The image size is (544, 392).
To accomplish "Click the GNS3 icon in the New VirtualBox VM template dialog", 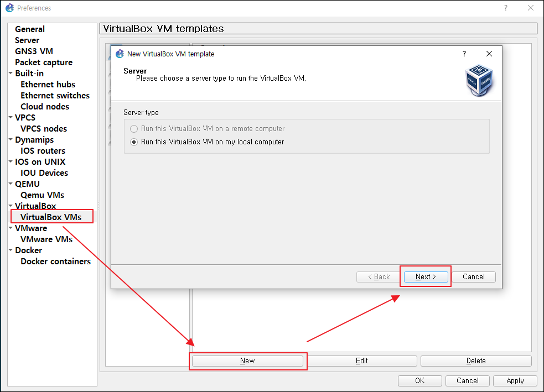I will [x=120, y=54].
